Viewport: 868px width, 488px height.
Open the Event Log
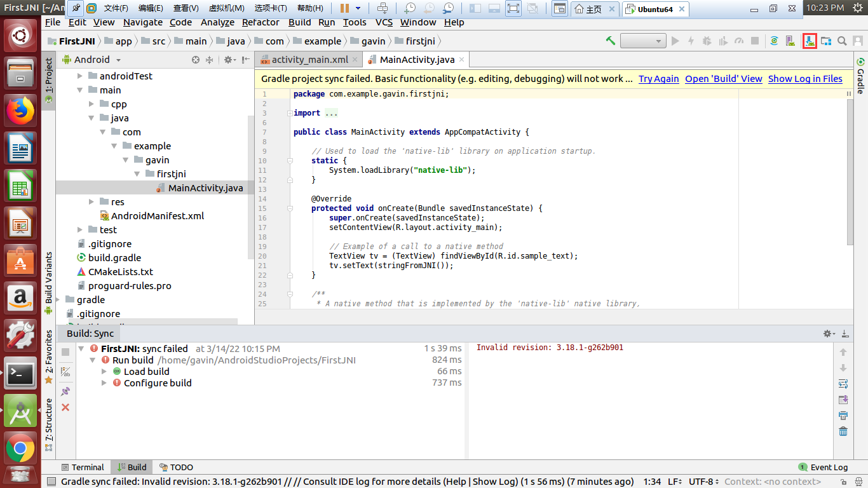(823, 468)
